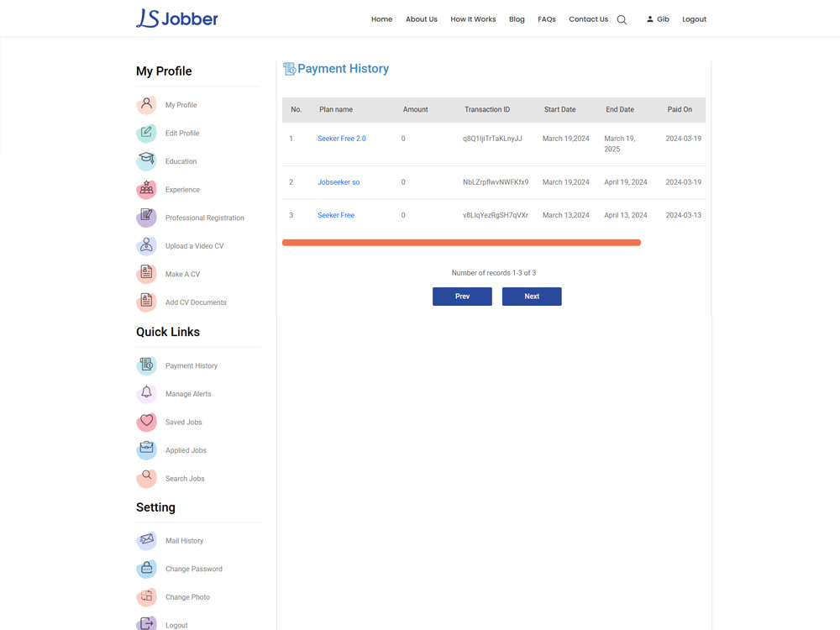Click the Payment History heading icon
This screenshot has height=630, width=840.
289,69
